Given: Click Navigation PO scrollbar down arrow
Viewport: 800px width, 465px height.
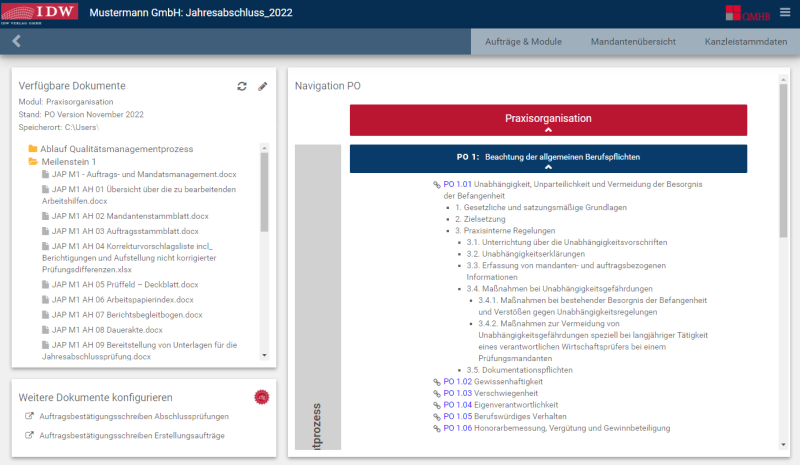Looking at the screenshot, I should pyautogui.click(x=784, y=445).
